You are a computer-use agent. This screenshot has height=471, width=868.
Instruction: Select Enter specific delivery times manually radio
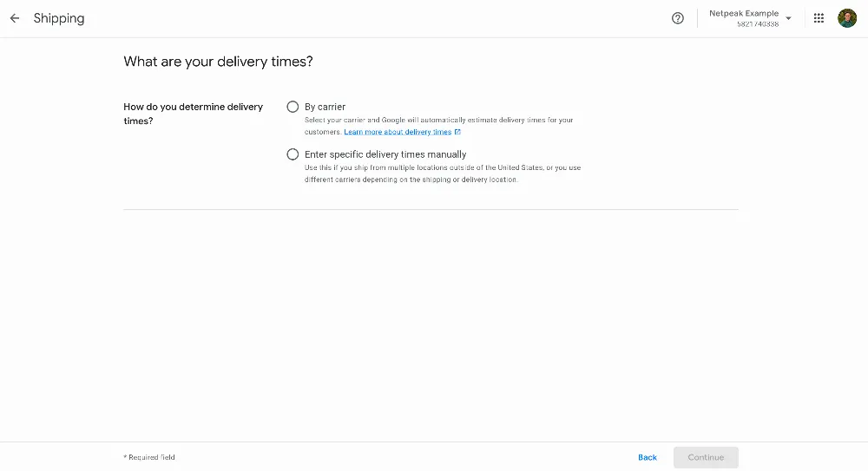pos(293,154)
